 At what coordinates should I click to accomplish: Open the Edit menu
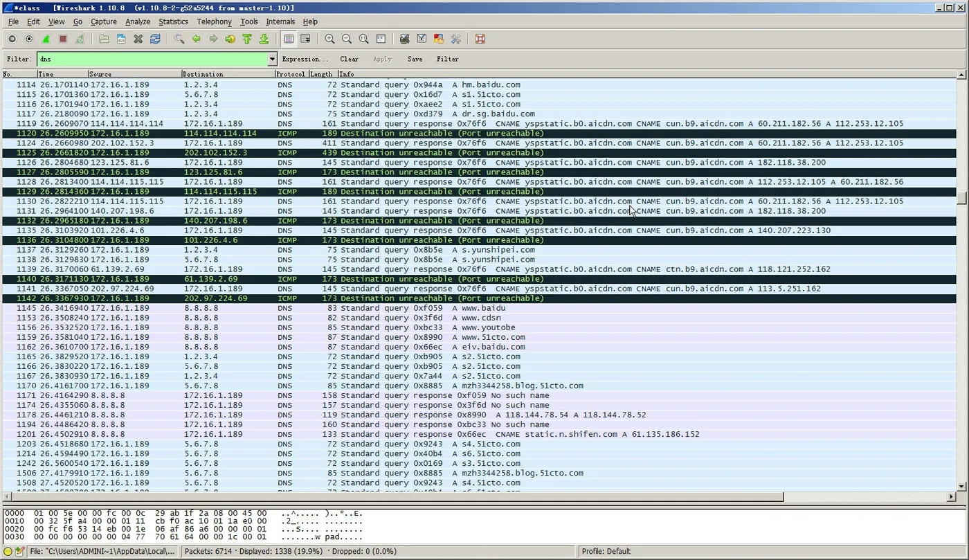tap(33, 21)
